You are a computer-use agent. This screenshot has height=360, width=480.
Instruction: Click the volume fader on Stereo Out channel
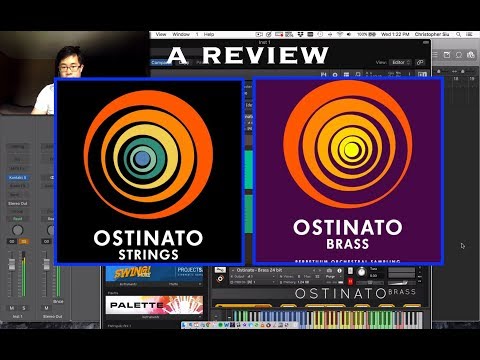[x=46, y=264]
